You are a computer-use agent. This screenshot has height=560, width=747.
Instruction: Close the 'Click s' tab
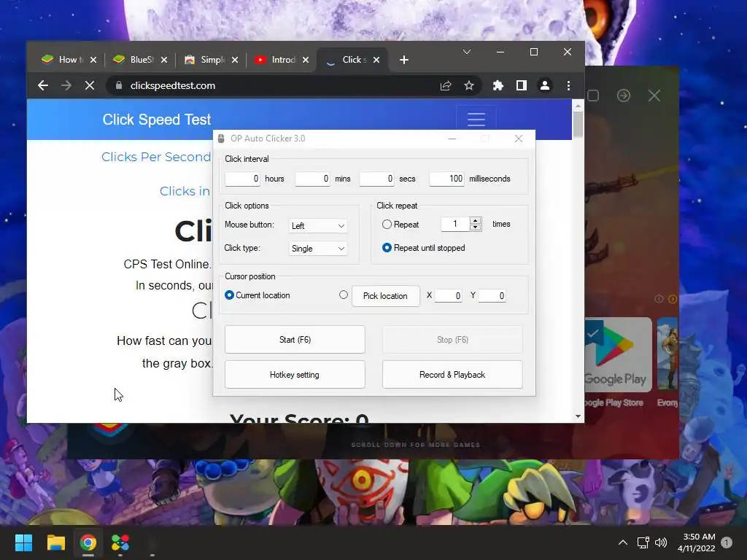click(376, 60)
